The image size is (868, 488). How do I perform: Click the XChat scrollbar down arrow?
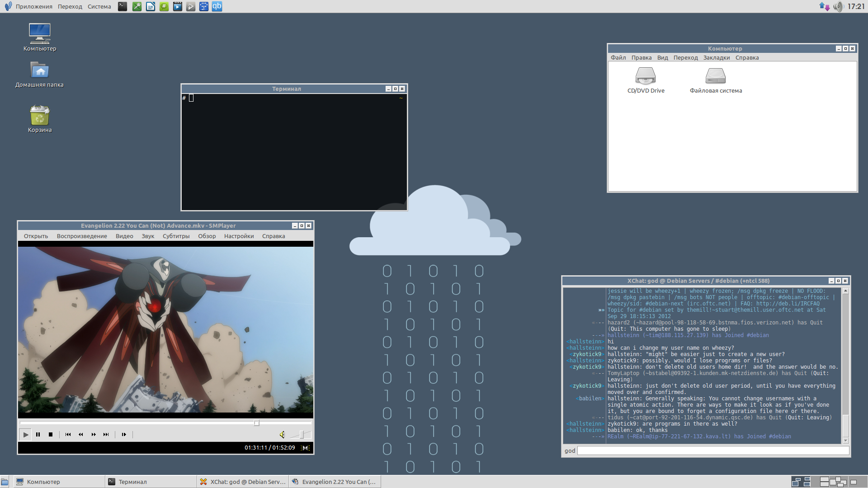845,441
